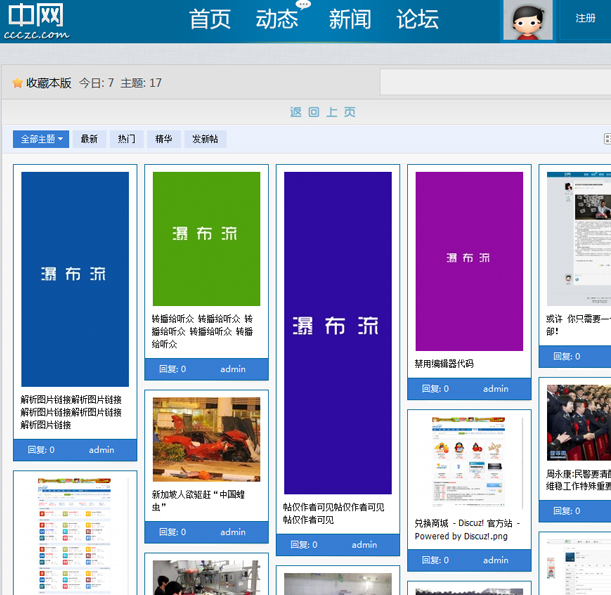This screenshot has height=595, width=611.
Task: Click admin under 新加坡人欲驱赶 post
Action: (233, 532)
